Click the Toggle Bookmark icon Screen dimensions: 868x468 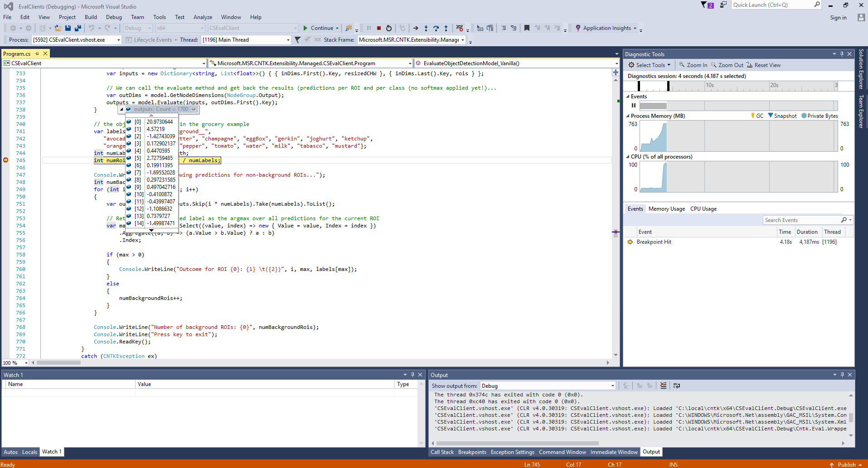click(527, 28)
